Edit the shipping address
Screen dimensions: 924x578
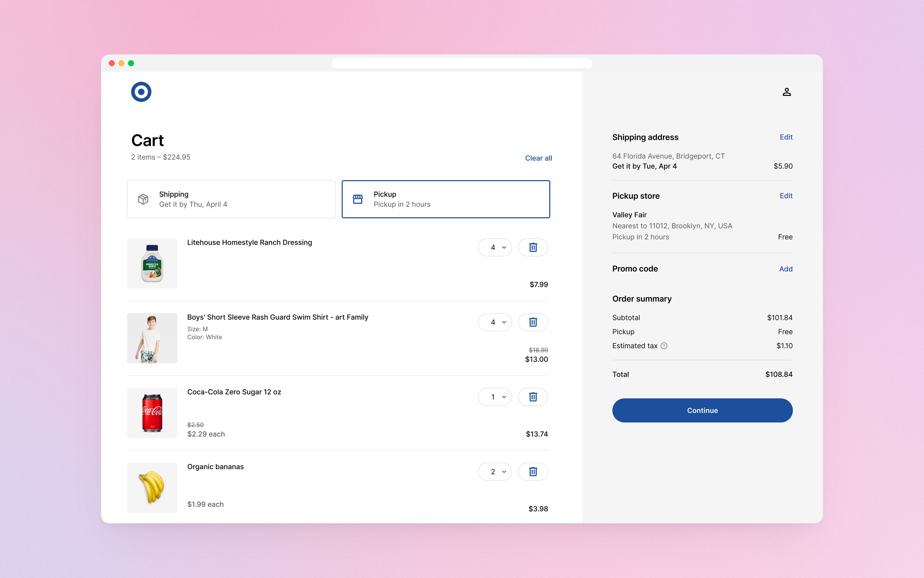(x=786, y=137)
